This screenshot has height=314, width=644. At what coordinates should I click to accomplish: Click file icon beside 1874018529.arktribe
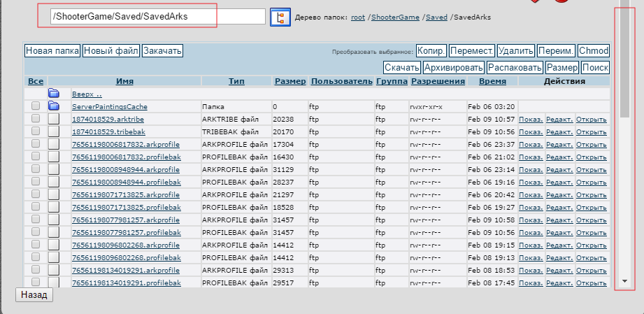click(x=54, y=120)
